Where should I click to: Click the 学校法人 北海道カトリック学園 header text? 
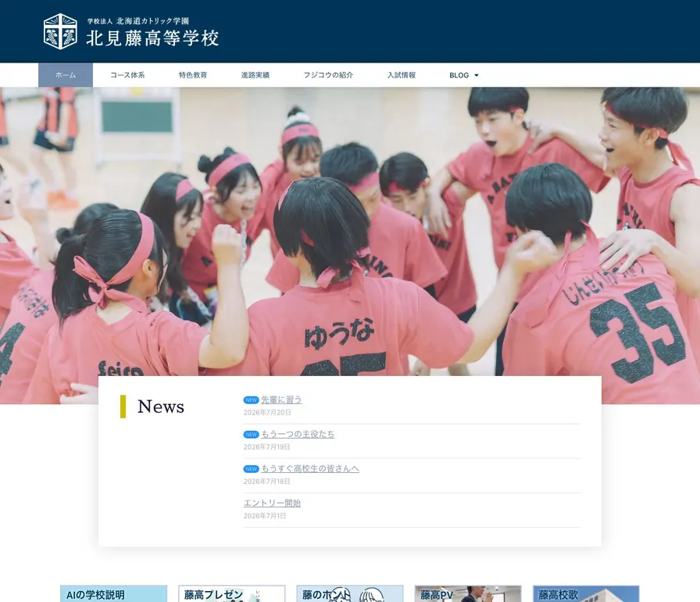138,21
